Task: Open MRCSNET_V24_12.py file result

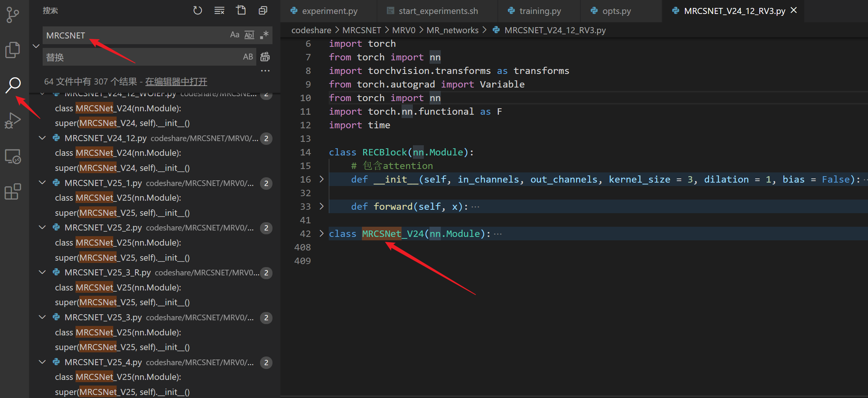Action: click(106, 138)
